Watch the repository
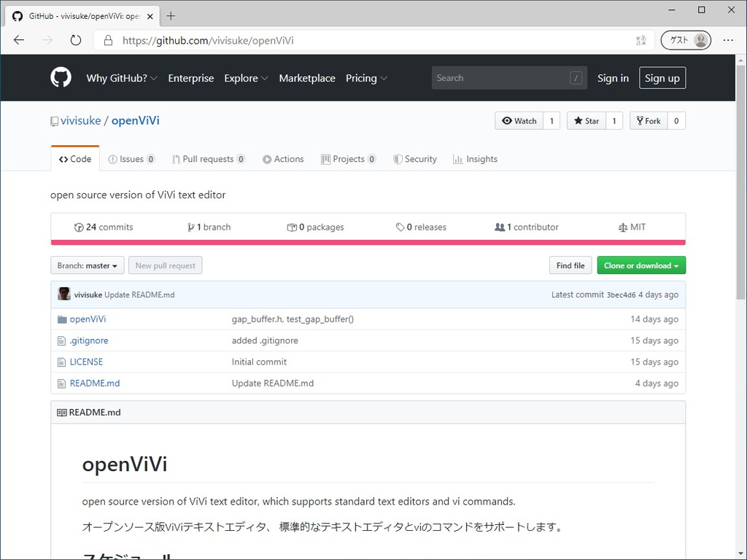The width and height of the screenshot is (747, 560). [x=519, y=121]
